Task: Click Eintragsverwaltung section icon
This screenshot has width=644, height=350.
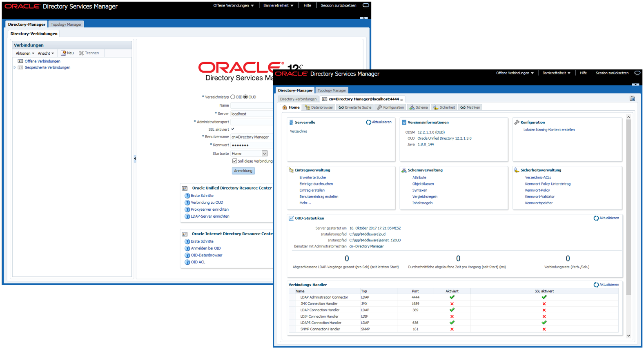Action: [x=291, y=170]
